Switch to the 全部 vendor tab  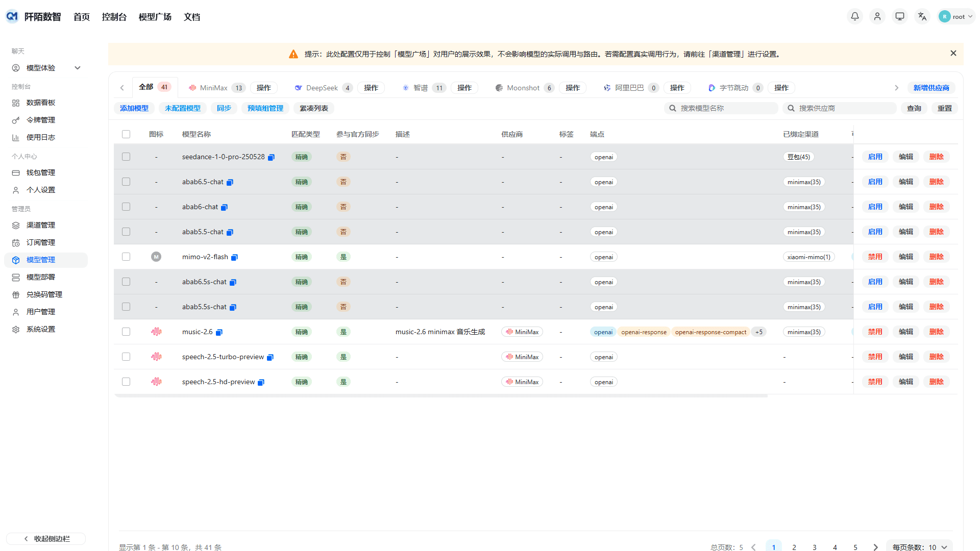click(x=155, y=87)
